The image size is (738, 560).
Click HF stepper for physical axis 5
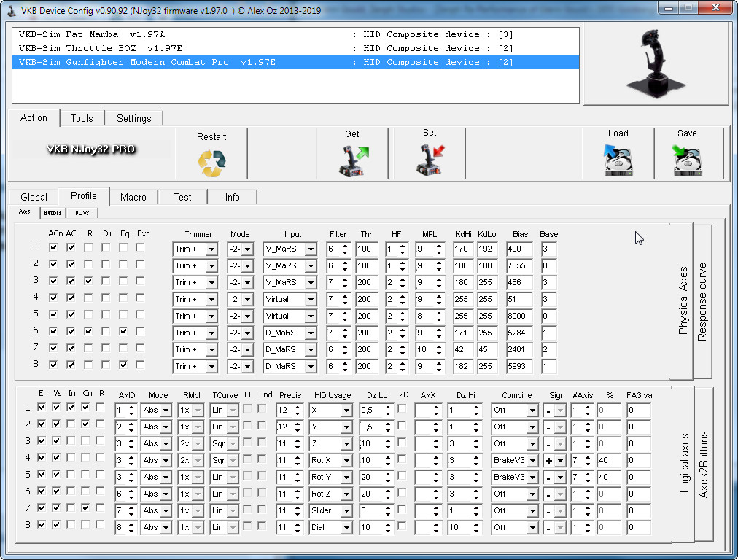(403, 316)
